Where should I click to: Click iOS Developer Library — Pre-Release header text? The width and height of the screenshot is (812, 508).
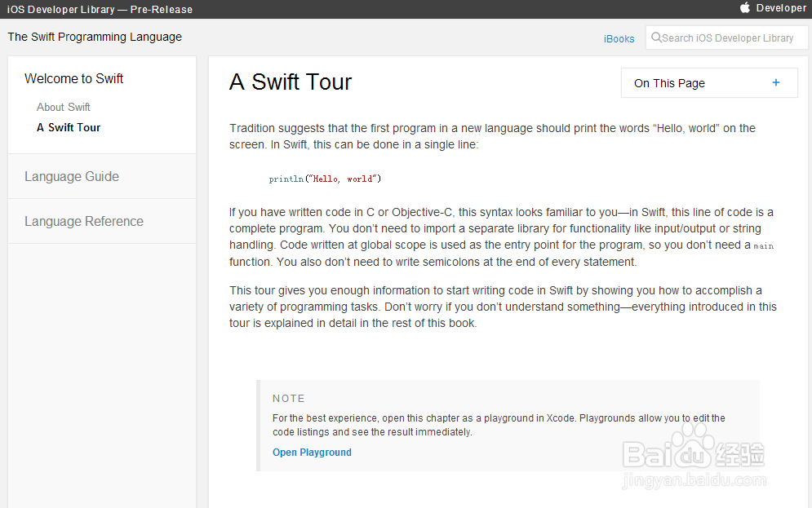[x=100, y=9]
